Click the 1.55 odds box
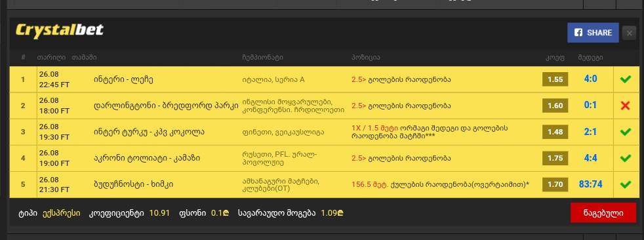 coord(555,79)
